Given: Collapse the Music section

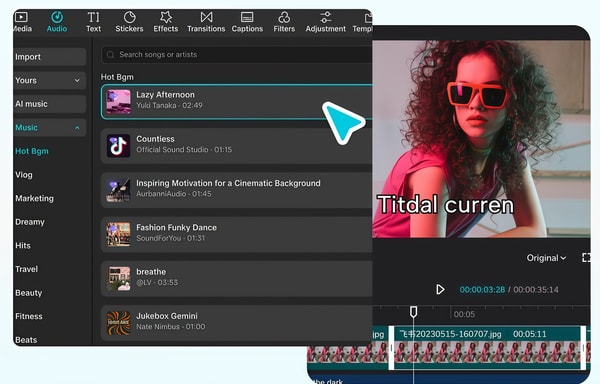Looking at the screenshot, I should click(x=49, y=127).
